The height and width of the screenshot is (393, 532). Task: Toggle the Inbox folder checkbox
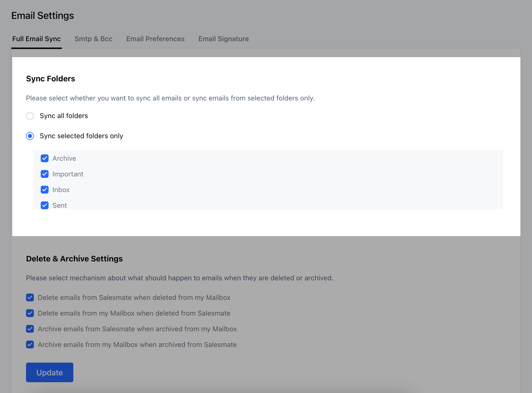[x=45, y=190]
